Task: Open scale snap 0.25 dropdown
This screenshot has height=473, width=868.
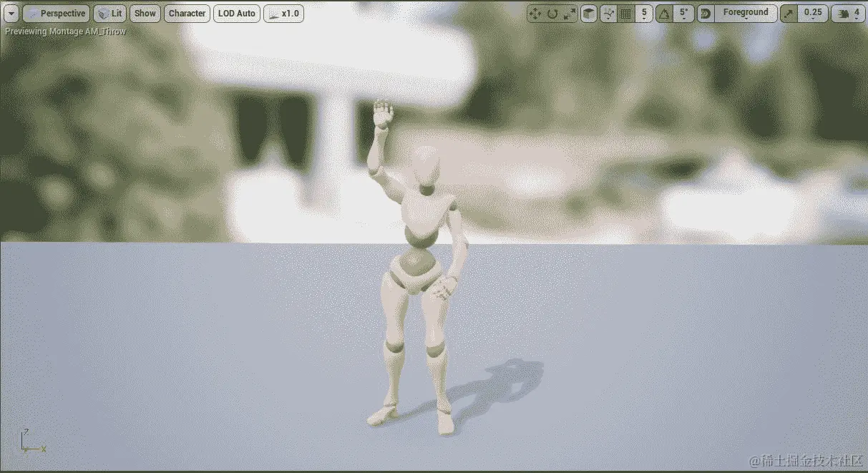Action: pyautogui.click(x=813, y=14)
